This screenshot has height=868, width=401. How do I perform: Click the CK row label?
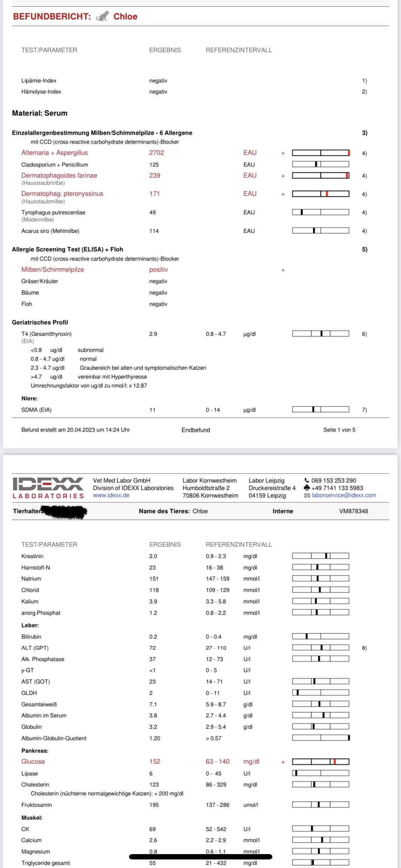point(25,829)
